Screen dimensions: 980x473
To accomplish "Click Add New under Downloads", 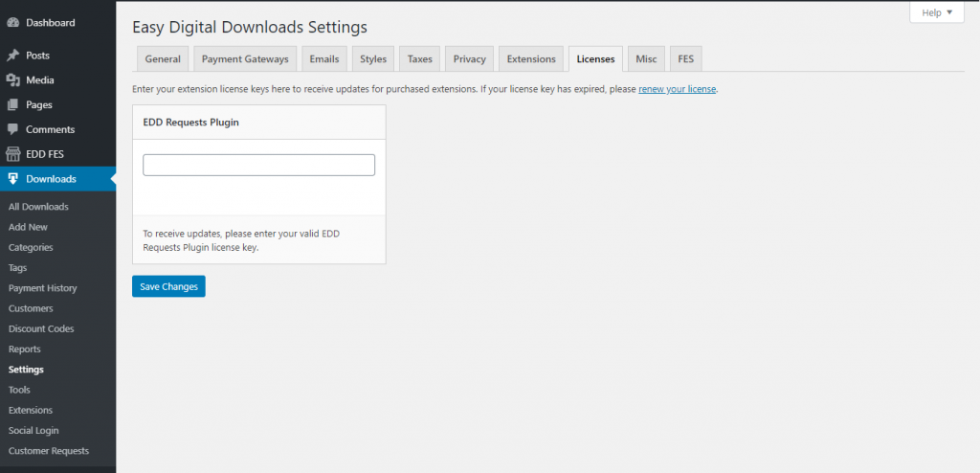I will coord(28,227).
